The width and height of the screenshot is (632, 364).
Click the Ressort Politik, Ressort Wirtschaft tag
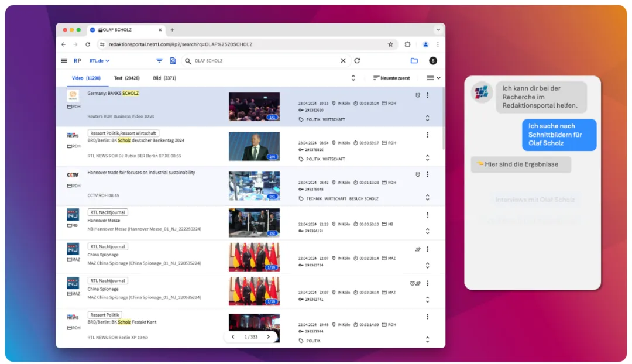tap(123, 133)
